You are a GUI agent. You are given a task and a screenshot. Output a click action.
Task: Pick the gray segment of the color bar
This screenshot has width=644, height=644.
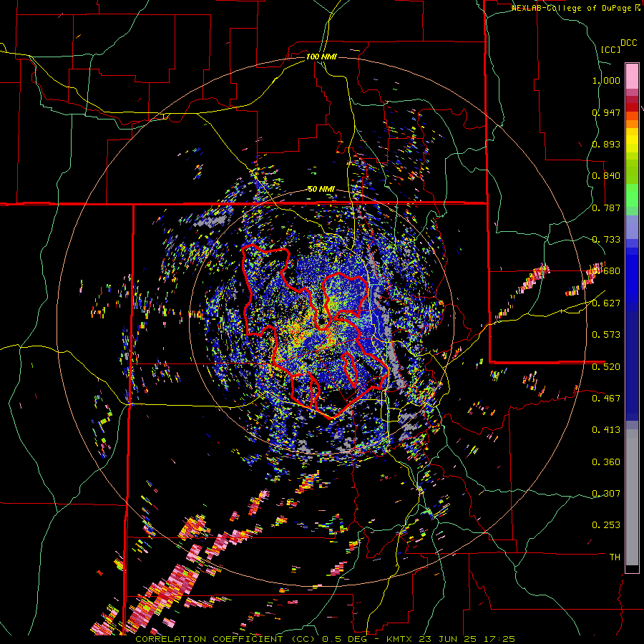tap(632, 497)
